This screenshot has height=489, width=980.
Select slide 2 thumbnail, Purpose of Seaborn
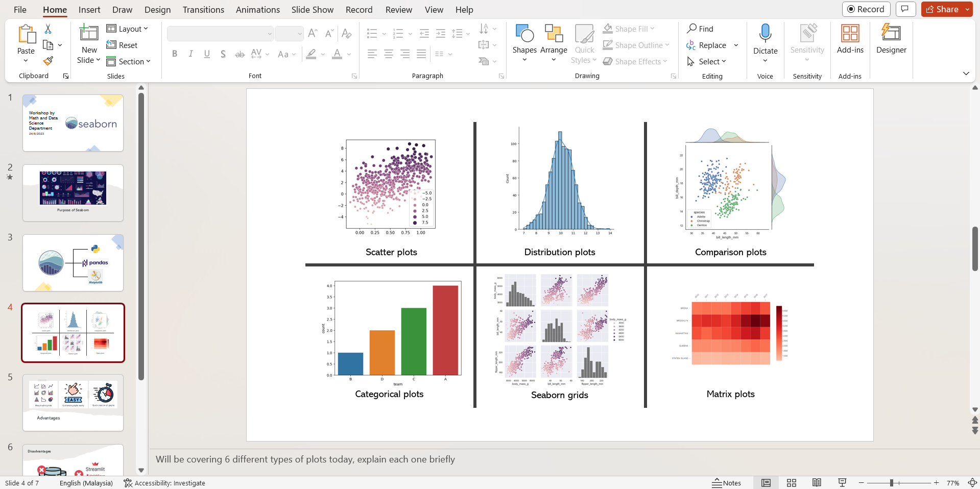pyautogui.click(x=73, y=193)
